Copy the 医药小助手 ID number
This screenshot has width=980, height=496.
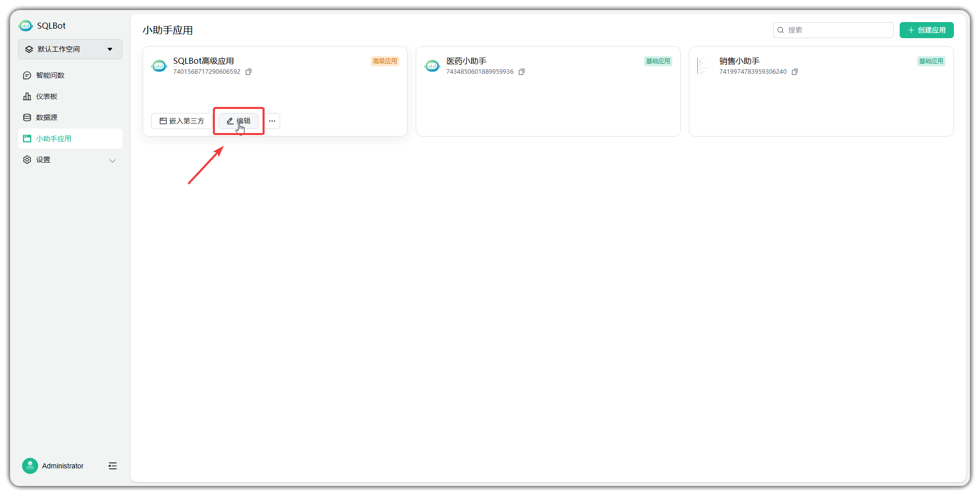[x=522, y=72]
